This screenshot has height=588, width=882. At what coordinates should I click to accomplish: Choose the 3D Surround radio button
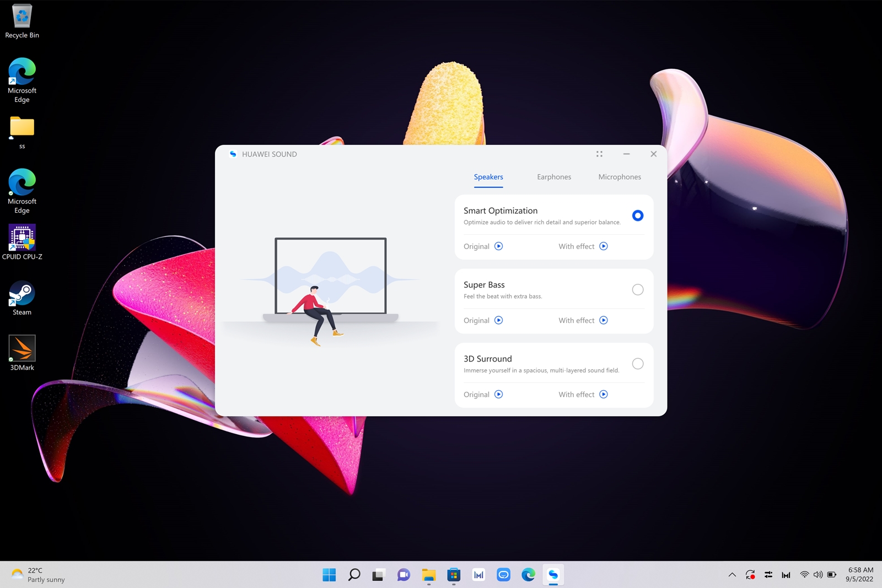(x=638, y=364)
